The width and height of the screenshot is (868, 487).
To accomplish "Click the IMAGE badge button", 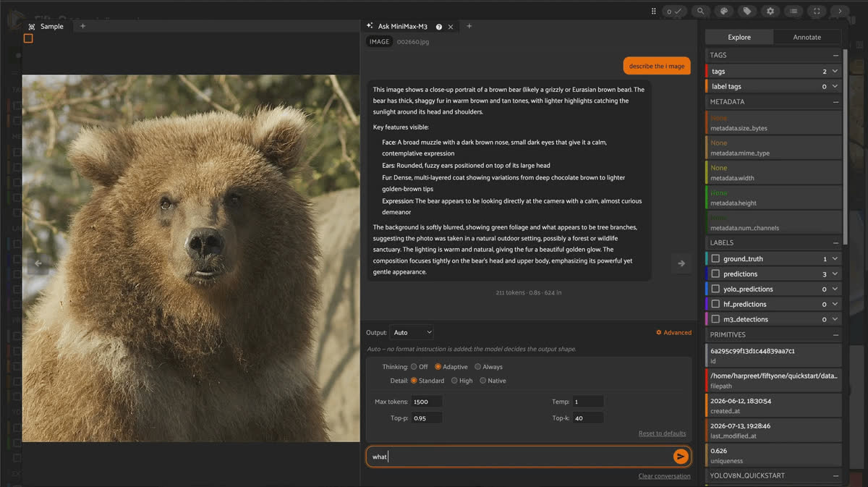I will [x=380, y=42].
